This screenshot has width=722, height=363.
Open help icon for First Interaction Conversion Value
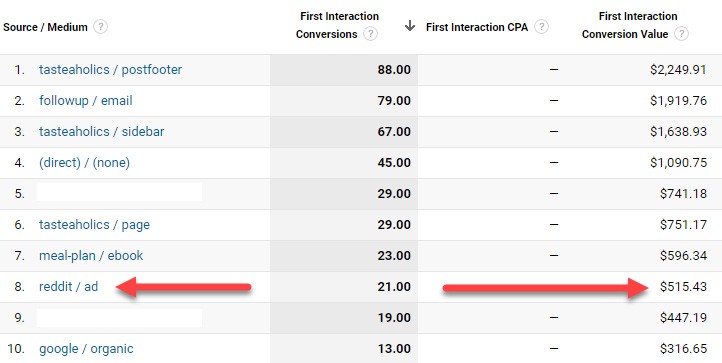tap(681, 34)
